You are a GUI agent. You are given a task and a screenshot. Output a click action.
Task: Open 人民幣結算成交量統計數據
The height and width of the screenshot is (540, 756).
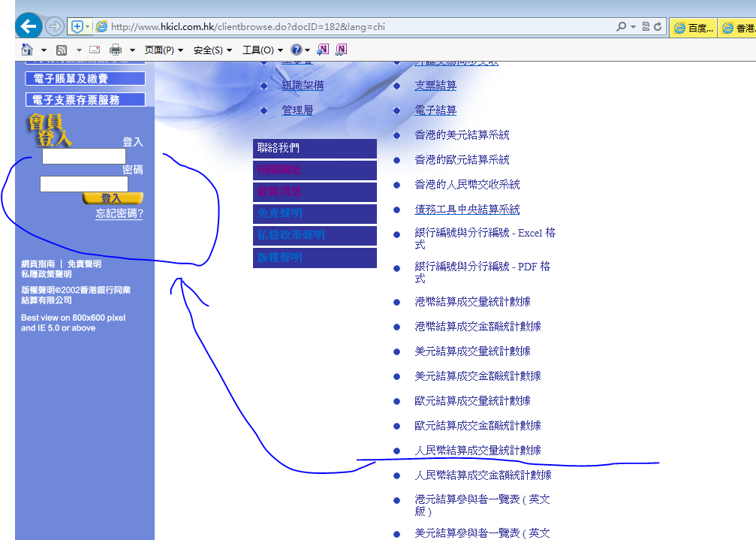(x=477, y=451)
